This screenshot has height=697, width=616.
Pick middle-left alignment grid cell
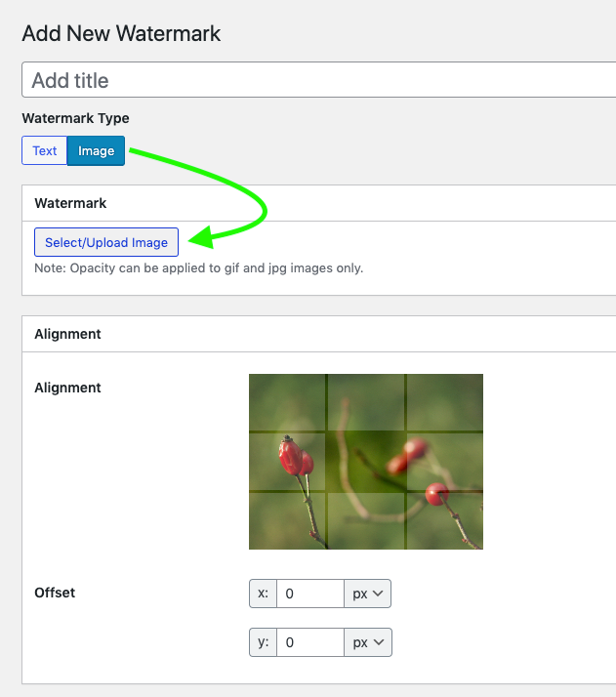(x=287, y=462)
